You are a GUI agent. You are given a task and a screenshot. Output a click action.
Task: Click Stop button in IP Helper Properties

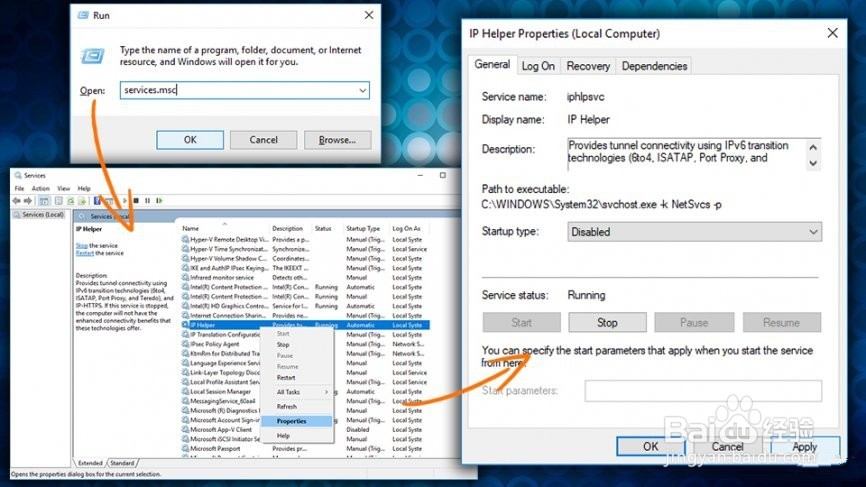[x=608, y=322]
